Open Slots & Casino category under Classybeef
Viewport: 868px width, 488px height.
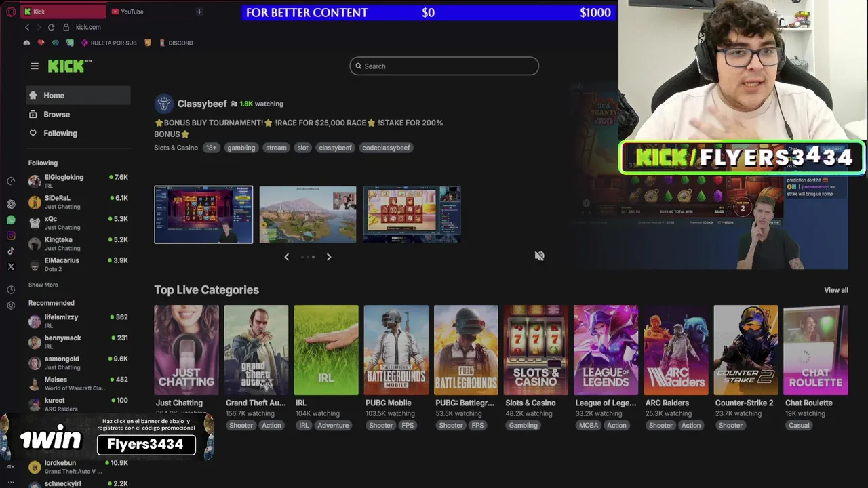[176, 148]
